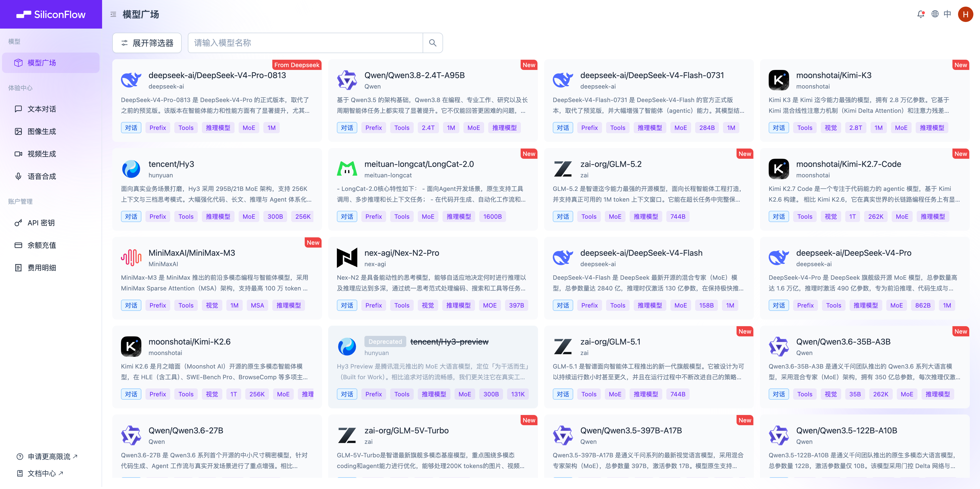
Task: Open moonshotai/Kimi-K3 model title
Action: tap(834, 75)
